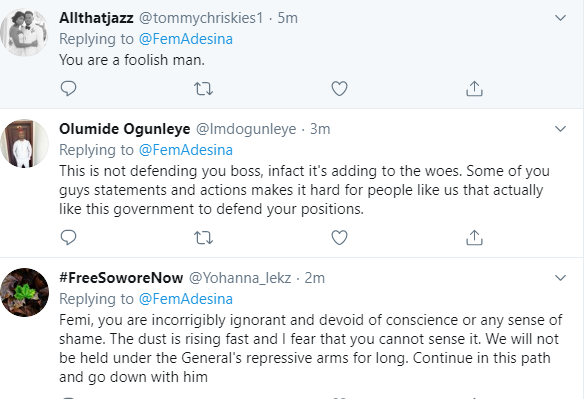Visit @FemAdesina from the #FreeSoworeNow reply
Screen dimensions: 584x399
point(185,299)
